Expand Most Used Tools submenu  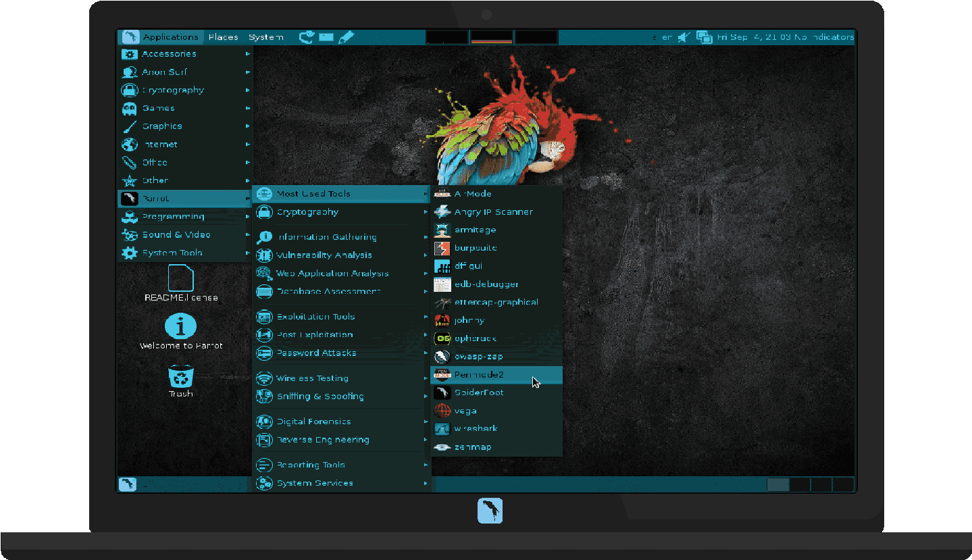coord(342,194)
